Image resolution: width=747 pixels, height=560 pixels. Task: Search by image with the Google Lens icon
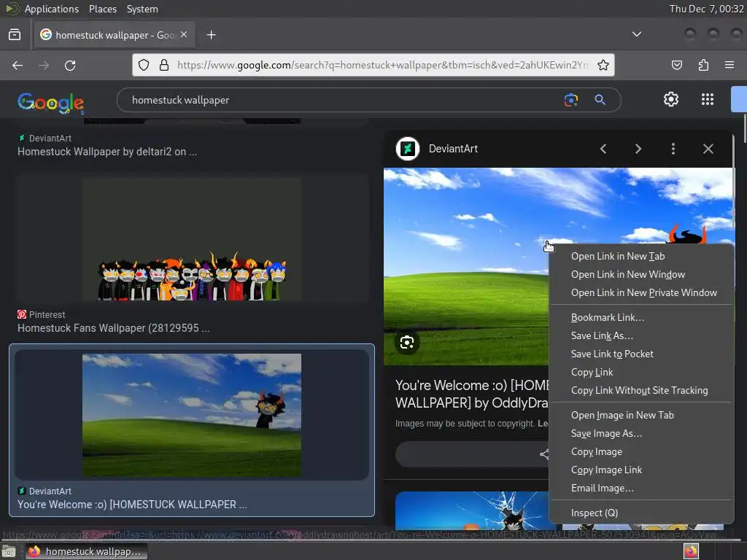coord(570,100)
